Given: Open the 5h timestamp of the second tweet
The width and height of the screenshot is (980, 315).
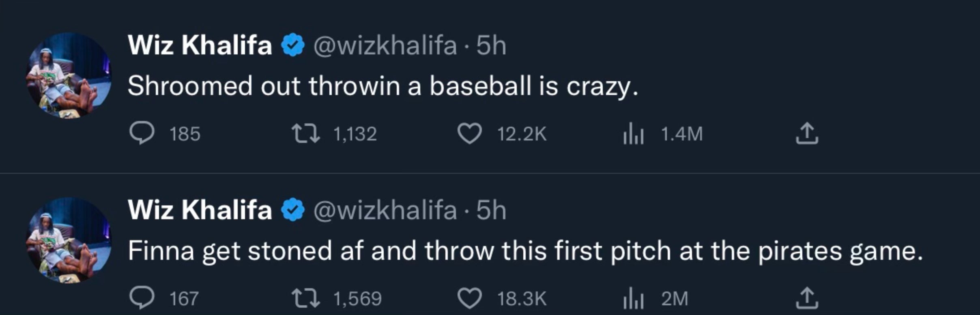Looking at the screenshot, I should pyautogui.click(x=491, y=210).
